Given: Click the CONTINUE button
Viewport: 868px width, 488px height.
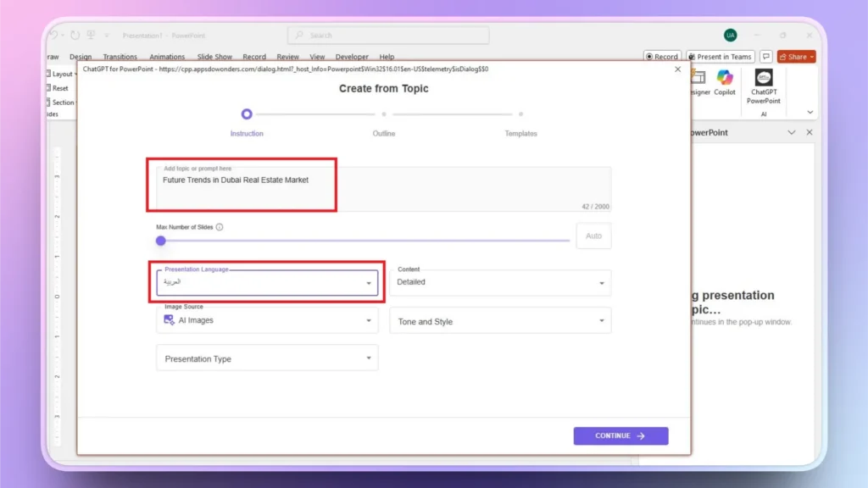Looking at the screenshot, I should click(620, 435).
